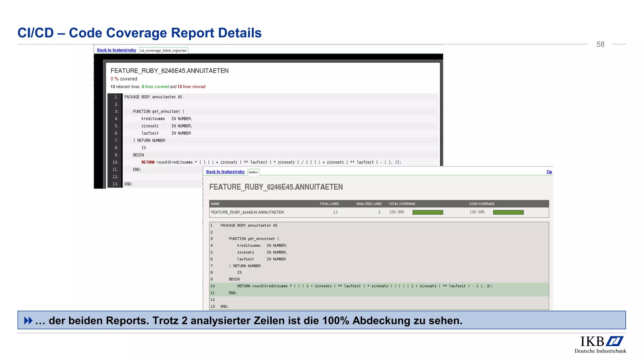Open the Zip download link
Screen dimensions: 644x362
tap(549, 172)
